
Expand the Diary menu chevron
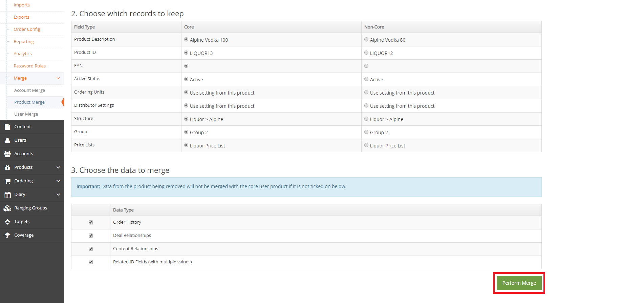click(58, 195)
